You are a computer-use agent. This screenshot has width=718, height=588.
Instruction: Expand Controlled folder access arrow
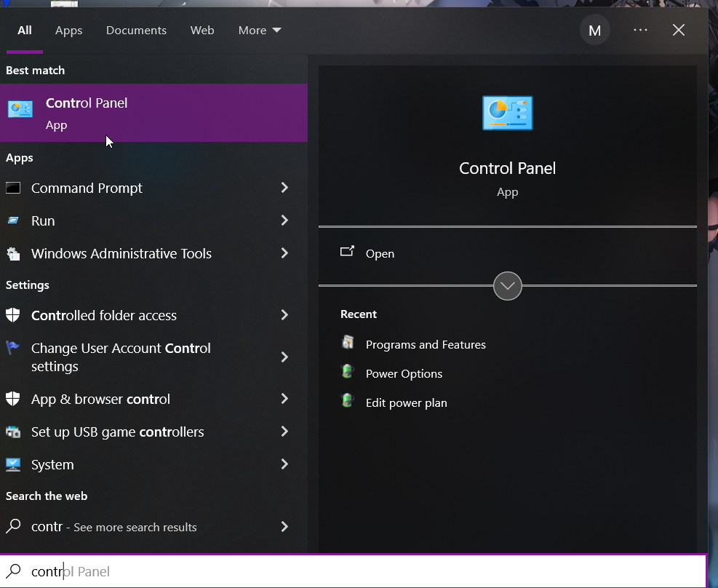tap(284, 315)
